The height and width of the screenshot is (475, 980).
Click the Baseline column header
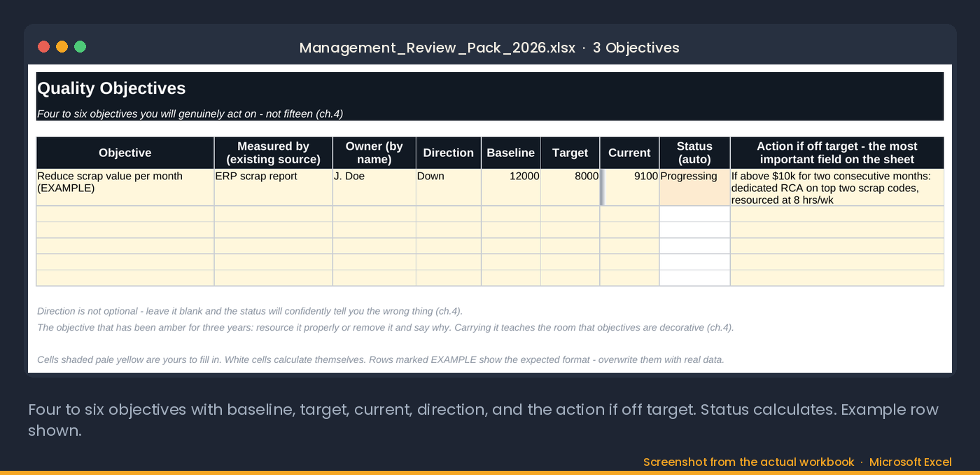(x=511, y=153)
